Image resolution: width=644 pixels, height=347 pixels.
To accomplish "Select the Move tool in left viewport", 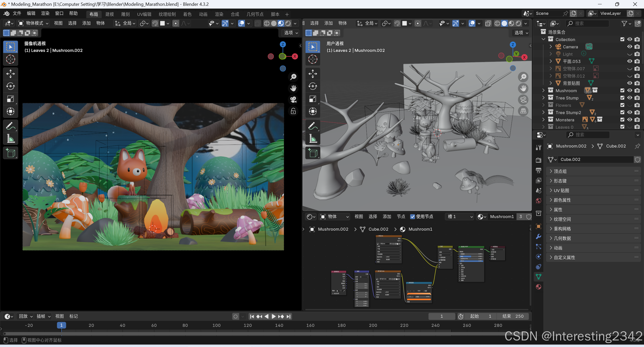I will (10, 74).
